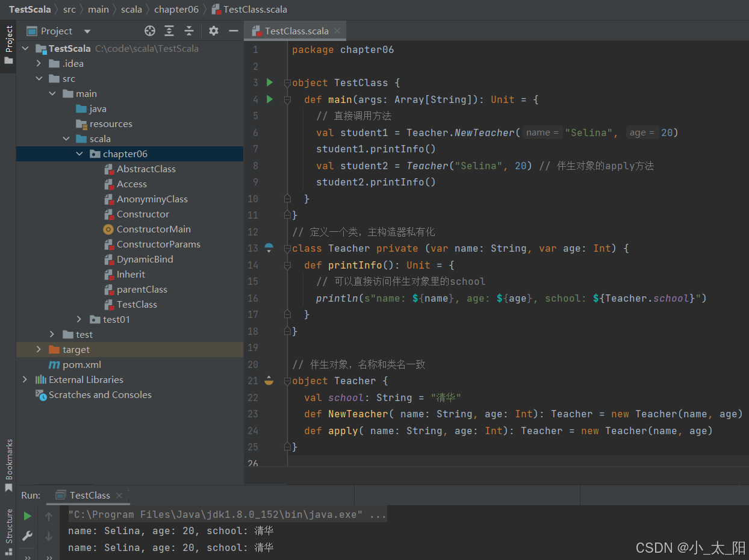Fold printInfo method at line 14
Viewport: 749px width, 560px height.
click(287, 265)
